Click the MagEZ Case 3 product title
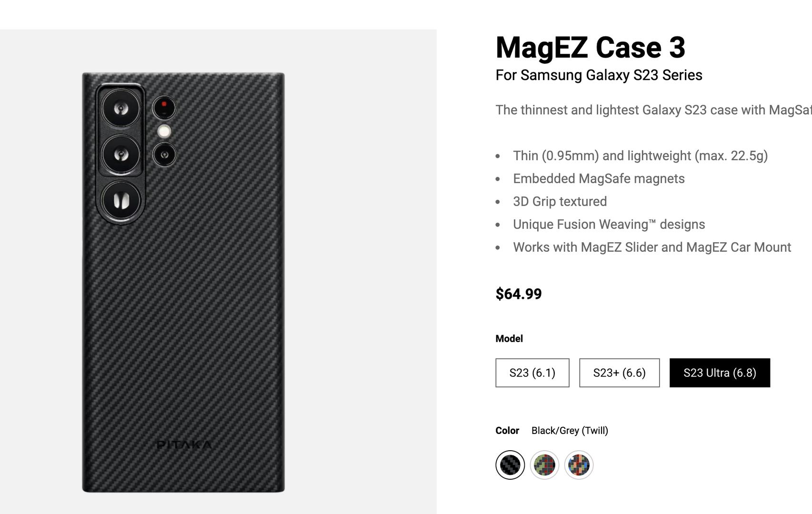This screenshot has width=812, height=514. point(590,48)
